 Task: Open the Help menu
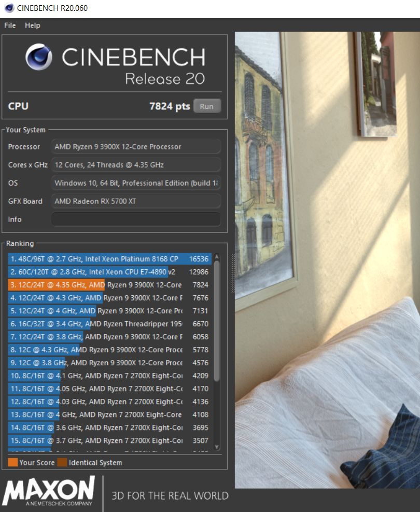pyautogui.click(x=32, y=25)
